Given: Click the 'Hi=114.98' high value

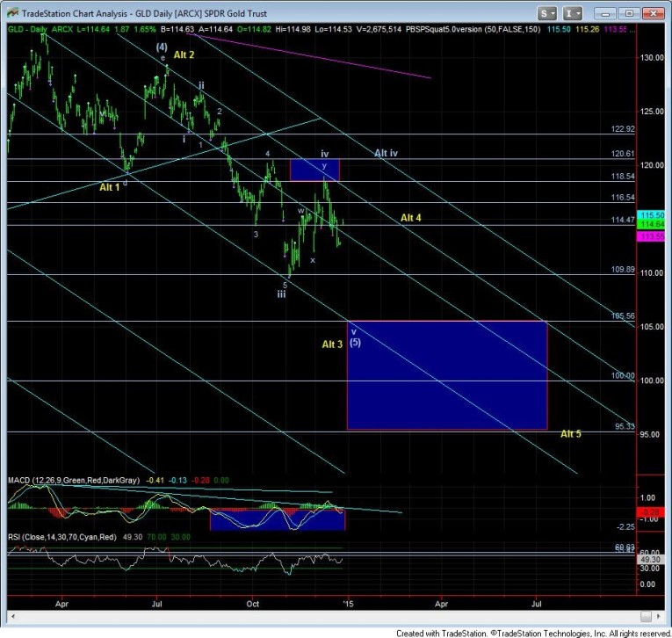Looking at the screenshot, I should (293, 29).
